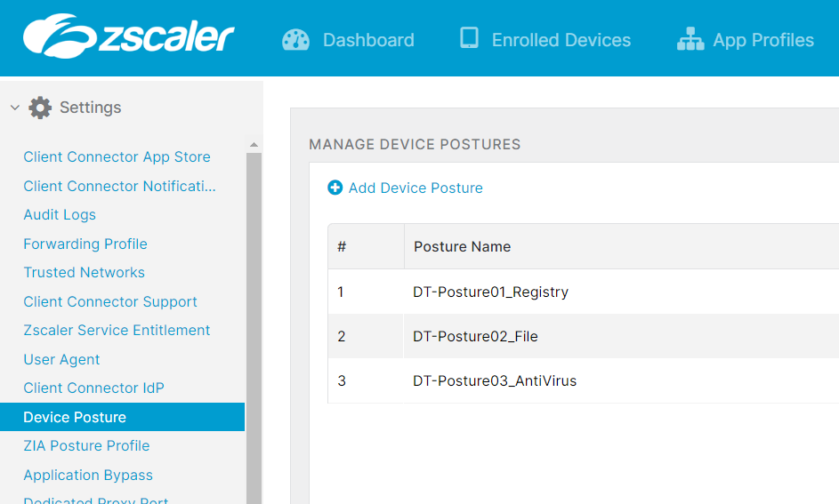Open Trusted Networks settings
Screen dimensions: 839x504
[84, 273]
